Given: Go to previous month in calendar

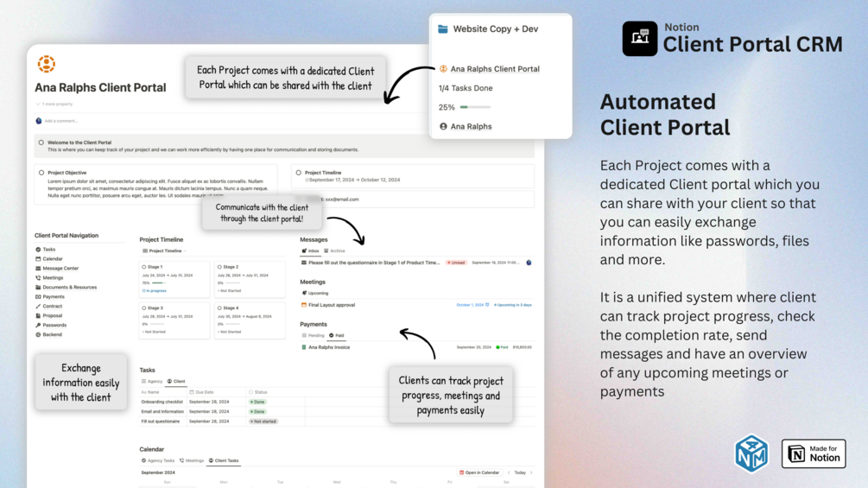Looking at the screenshot, I should (510, 472).
